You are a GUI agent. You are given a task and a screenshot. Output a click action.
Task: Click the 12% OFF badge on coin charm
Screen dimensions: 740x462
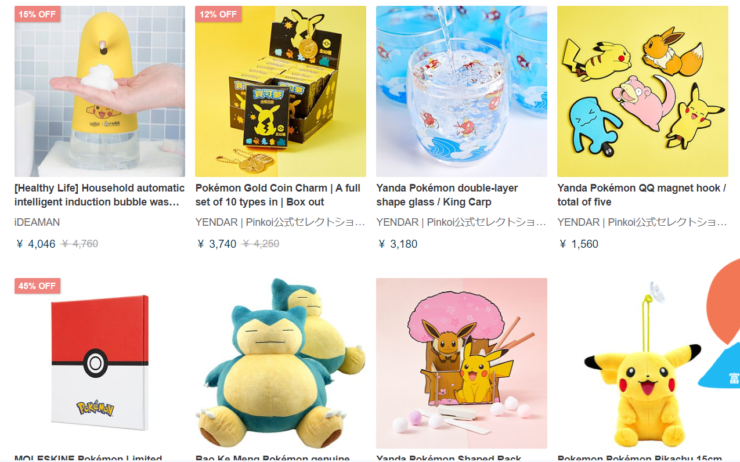point(218,14)
